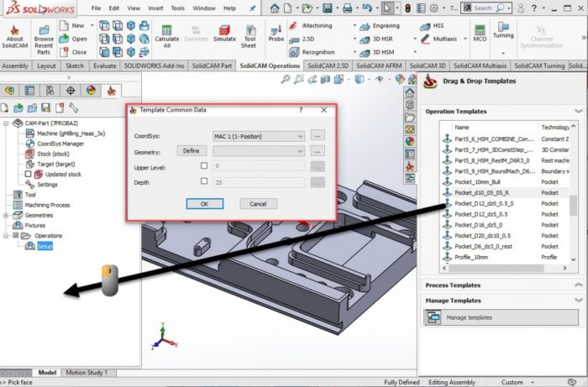The image size is (588, 387).
Task: Click the task pane home icon
Action: (x=410, y=92)
